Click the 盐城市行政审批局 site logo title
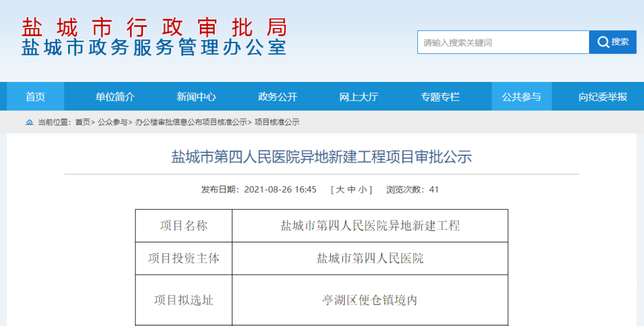Screen dimensions: 644x326 click(x=154, y=27)
